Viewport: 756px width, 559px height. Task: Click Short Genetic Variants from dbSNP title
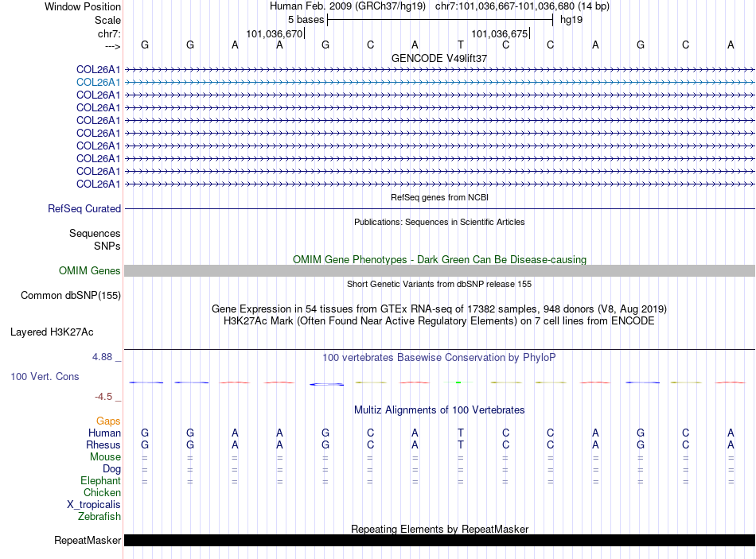tap(439, 284)
